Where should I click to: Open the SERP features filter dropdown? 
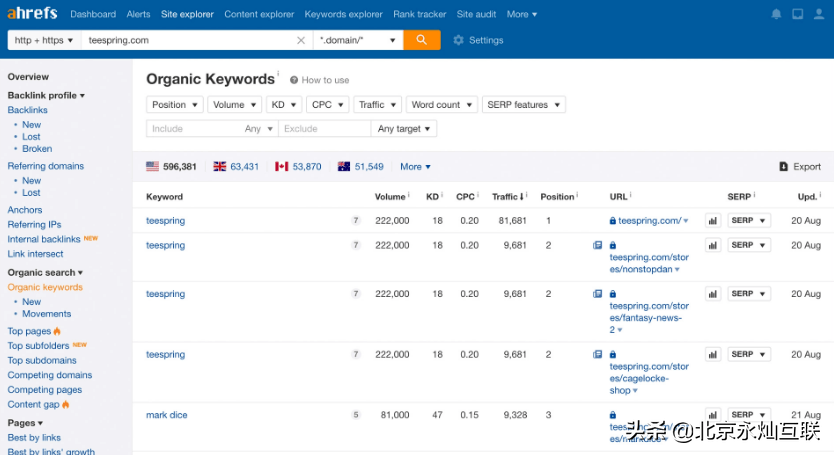click(523, 105)
